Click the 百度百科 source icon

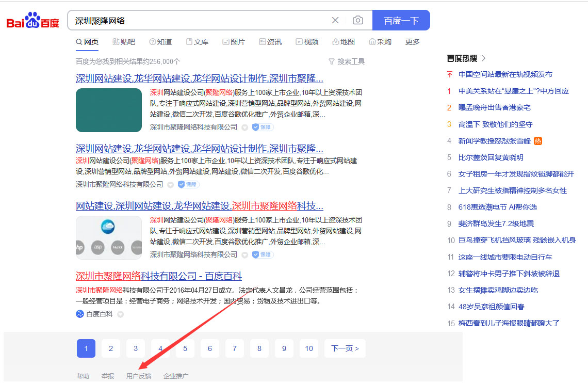point(80,314)
